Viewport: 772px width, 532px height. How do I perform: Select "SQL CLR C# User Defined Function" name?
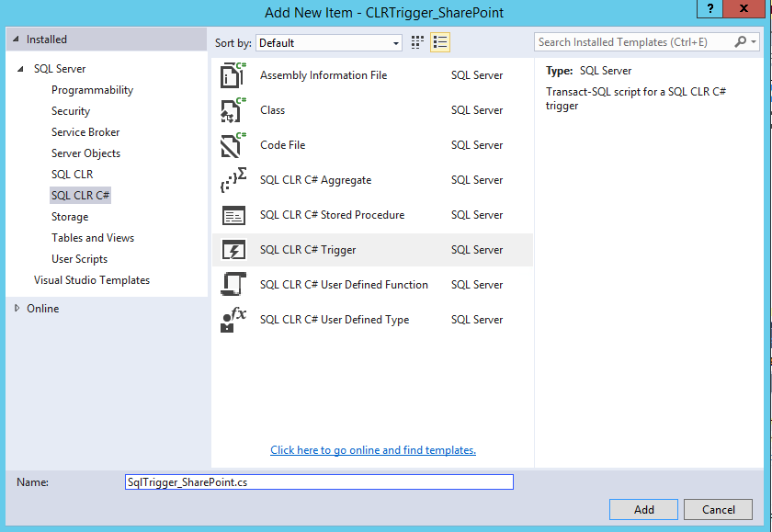[344, 285]
